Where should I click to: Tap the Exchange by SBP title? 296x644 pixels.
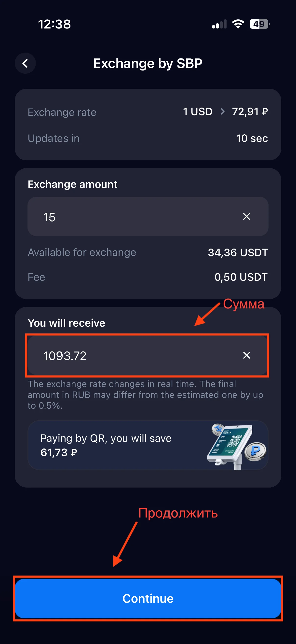tap(148, 63)
